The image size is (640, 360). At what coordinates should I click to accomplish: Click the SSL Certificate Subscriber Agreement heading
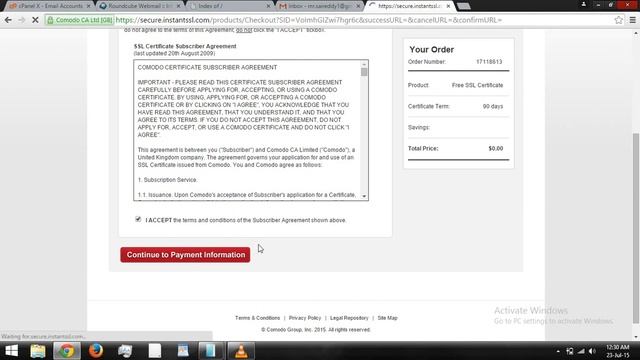(x=185, y=46)
